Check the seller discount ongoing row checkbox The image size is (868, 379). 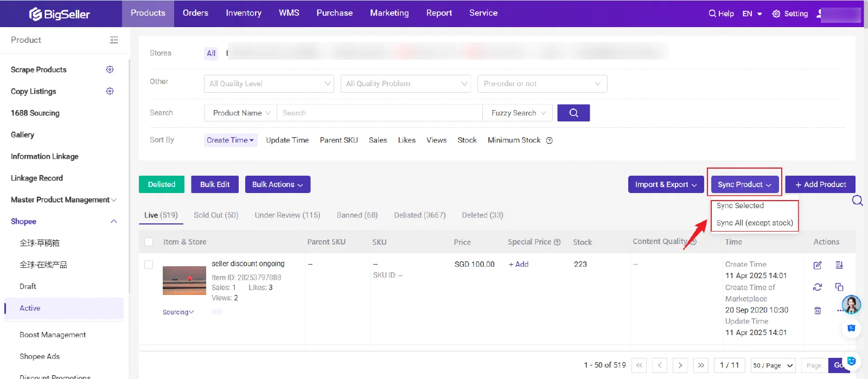click(149, 265)
